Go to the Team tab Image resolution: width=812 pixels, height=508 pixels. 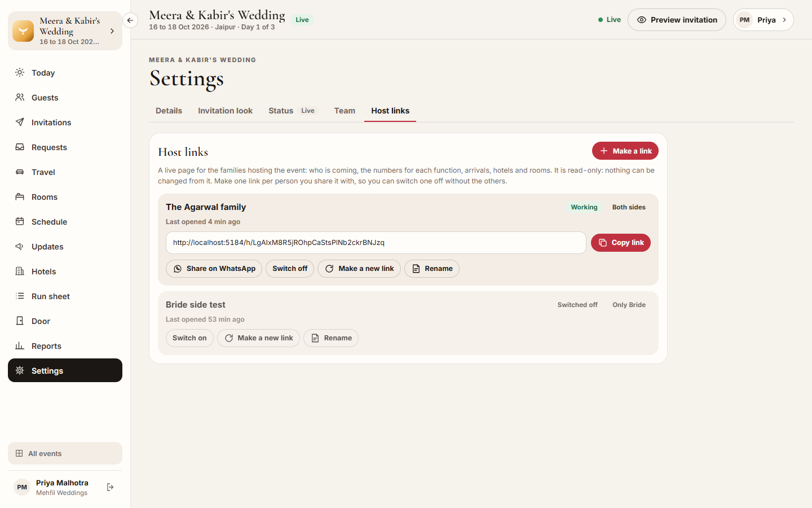tap(345, 111)
